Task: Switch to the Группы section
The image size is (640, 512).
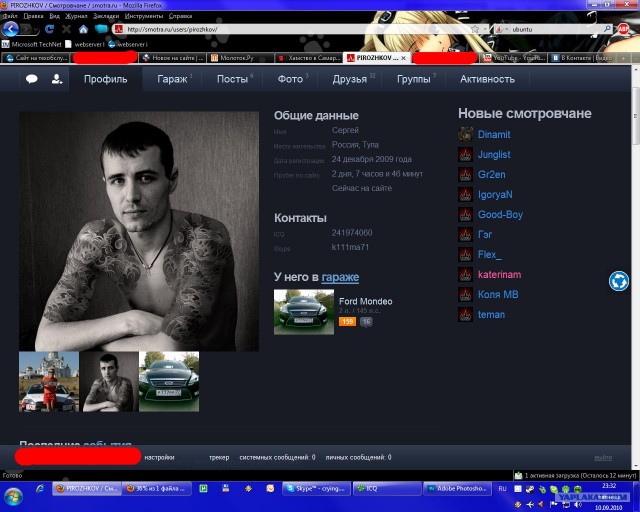Action: coord(414,79)
